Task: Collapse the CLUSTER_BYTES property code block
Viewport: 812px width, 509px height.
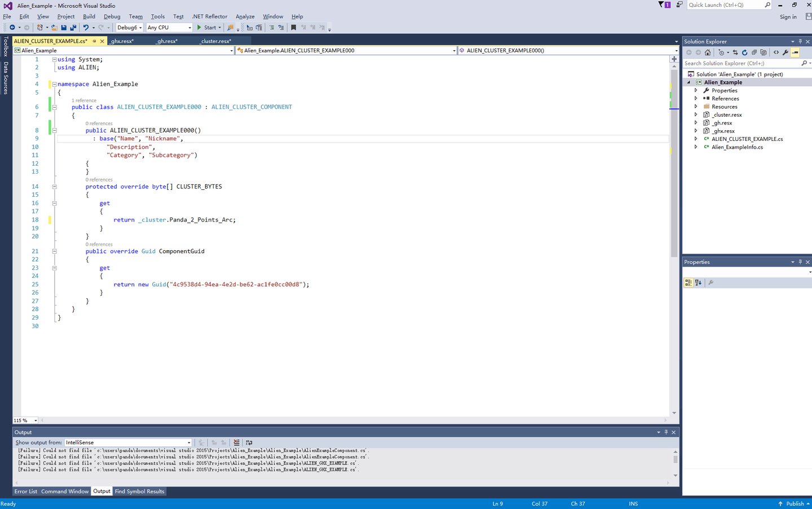Action: click(x=54, y=187)
